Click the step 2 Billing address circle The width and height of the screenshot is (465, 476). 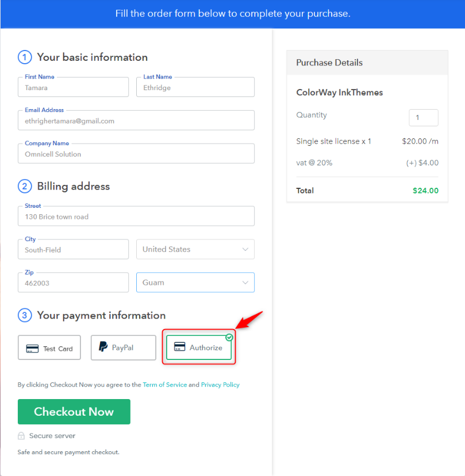click(25, 186)
